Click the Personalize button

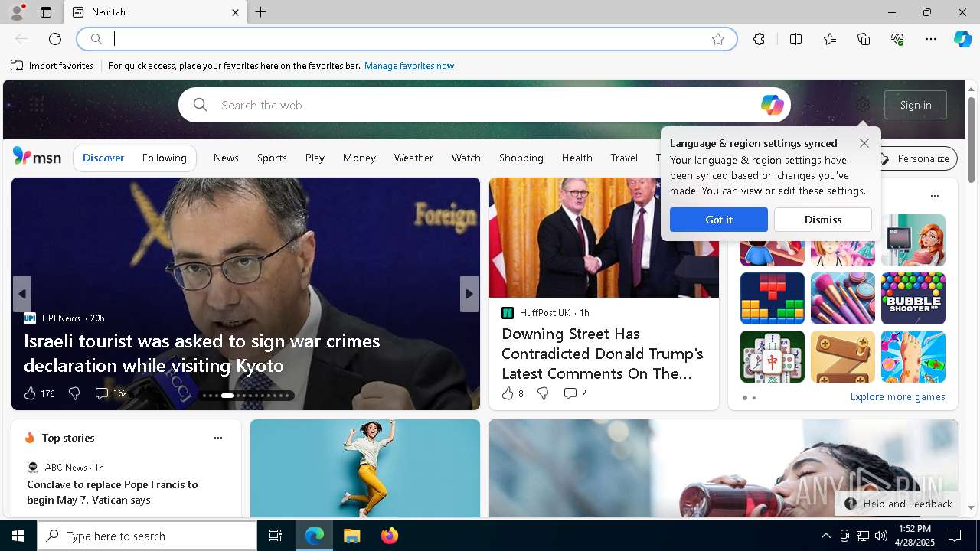click(914, 158)
